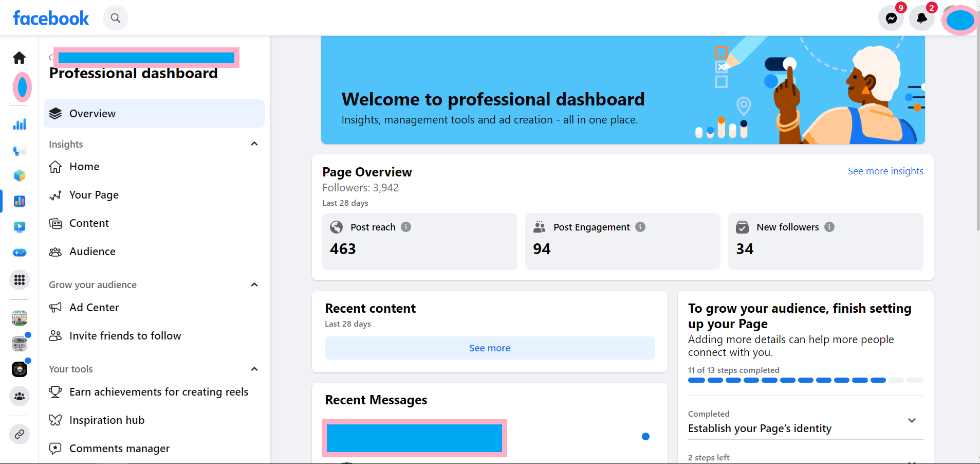Click See more under Recent content
Image resolution: width=980 pixels, height=464 pixels.
pyautogui.click(x=489, y=348)
